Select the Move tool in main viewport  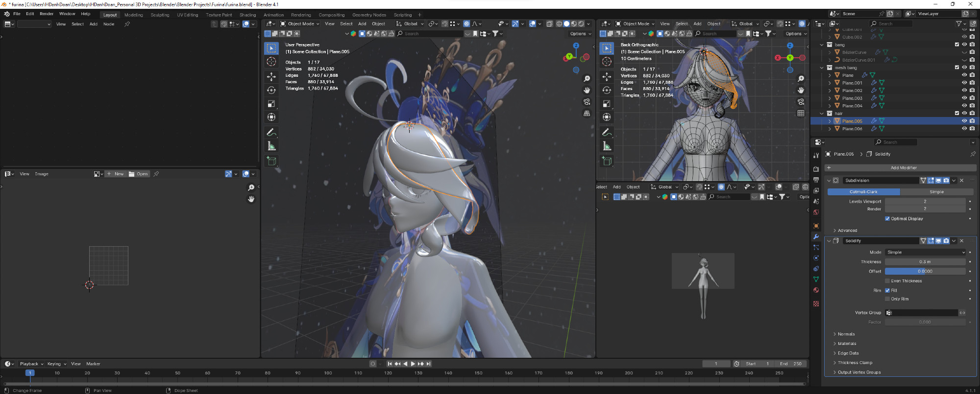tap(271, 77)
